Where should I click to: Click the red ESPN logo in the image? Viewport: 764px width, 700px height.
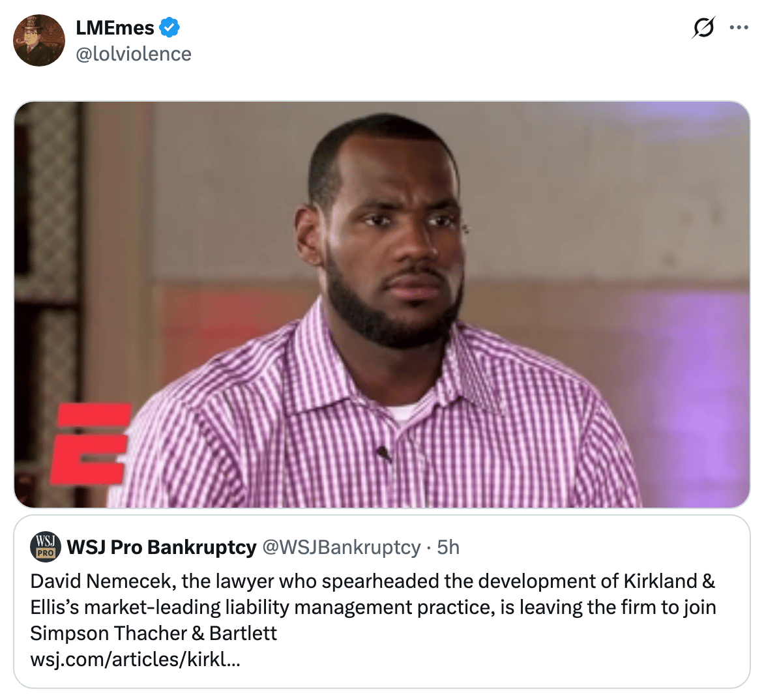92,444
